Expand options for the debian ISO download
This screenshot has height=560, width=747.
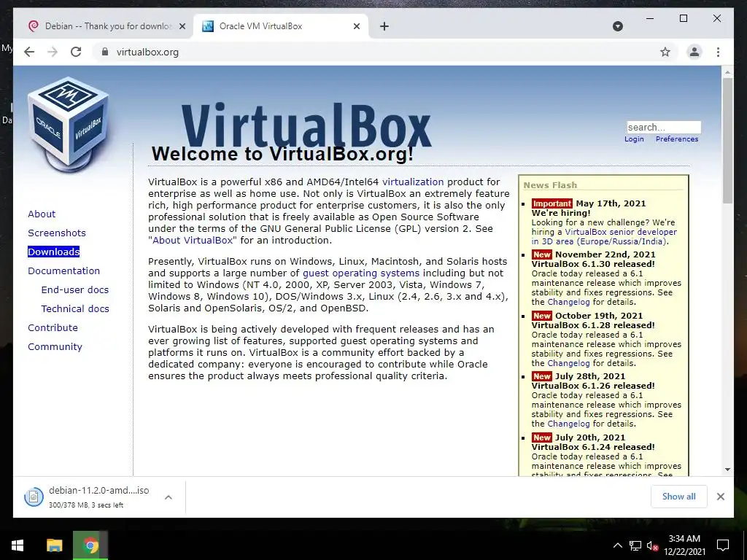[x=169, y=497]
